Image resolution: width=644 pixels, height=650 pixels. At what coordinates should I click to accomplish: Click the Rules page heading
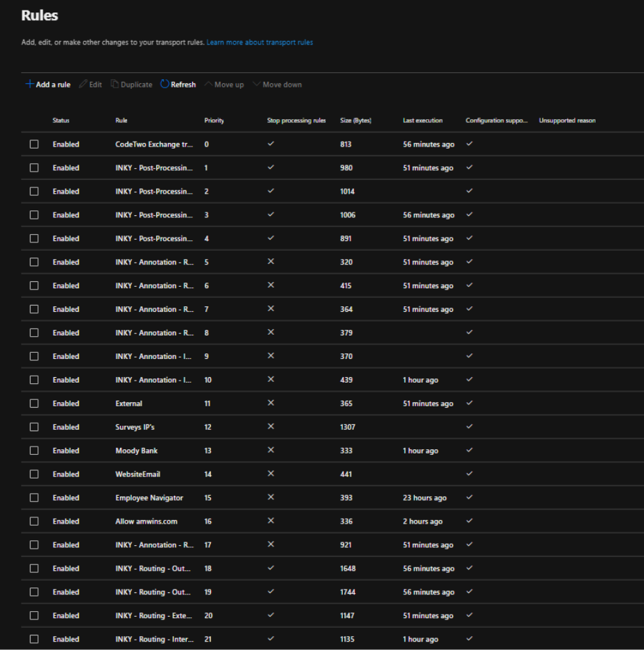pyautogui.click(x=40, y=15)
